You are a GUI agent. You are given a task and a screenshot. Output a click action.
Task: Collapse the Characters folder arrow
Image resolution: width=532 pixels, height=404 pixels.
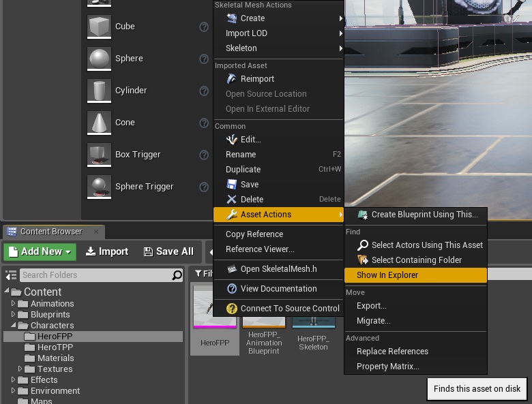[13, 325]
